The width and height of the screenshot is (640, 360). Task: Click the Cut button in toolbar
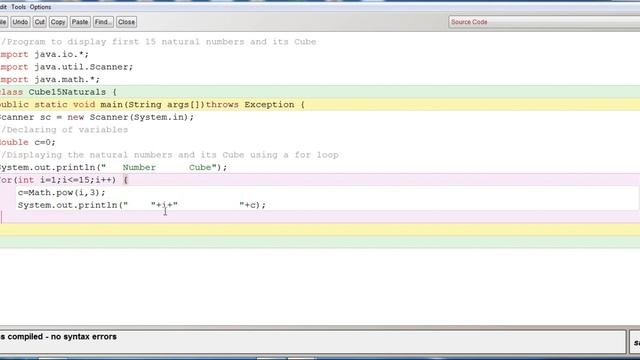point(40,22)
